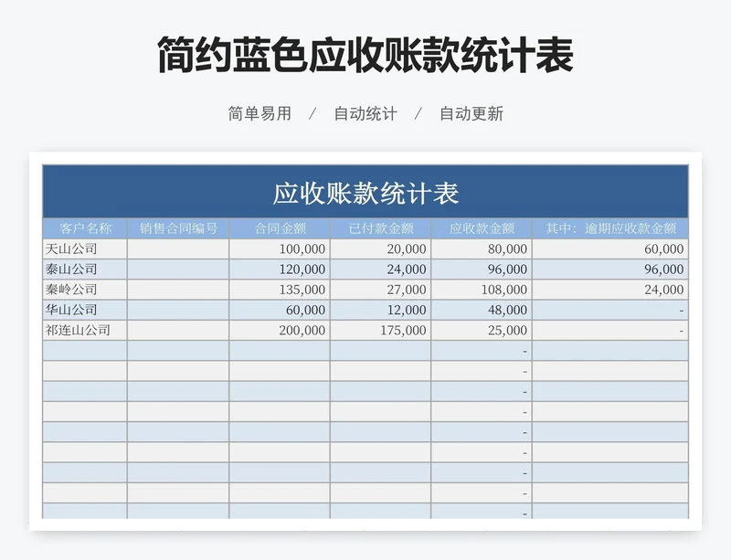
Task: Select the 销售合同编号 column header
Action: (178, 228)
